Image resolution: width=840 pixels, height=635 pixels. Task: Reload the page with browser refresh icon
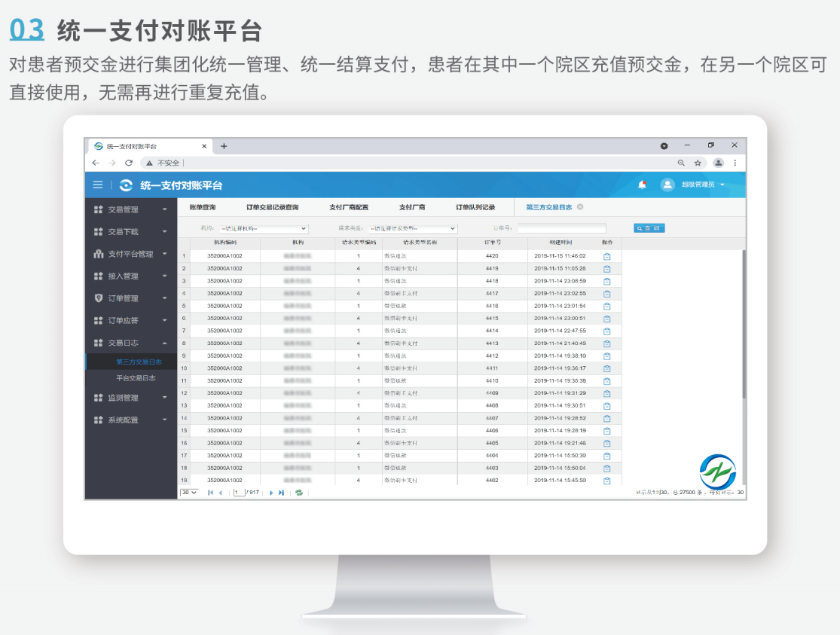coord(129,163)
